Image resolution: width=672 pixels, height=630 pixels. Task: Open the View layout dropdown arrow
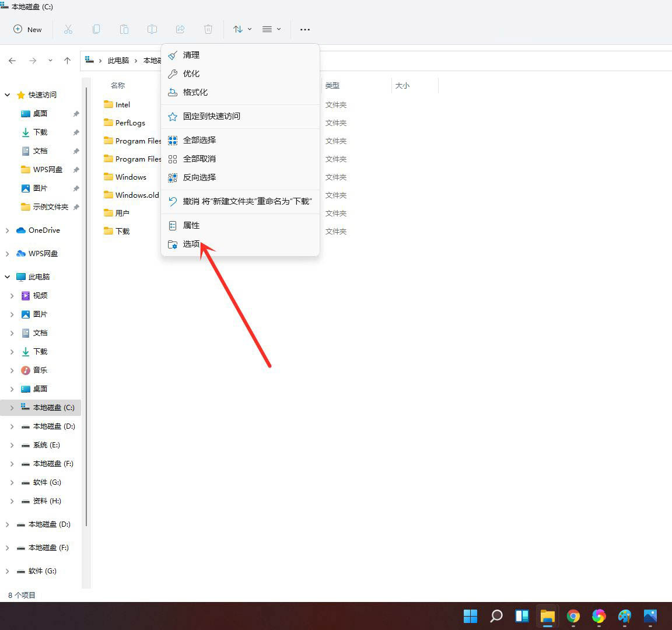tap(279, 29)
